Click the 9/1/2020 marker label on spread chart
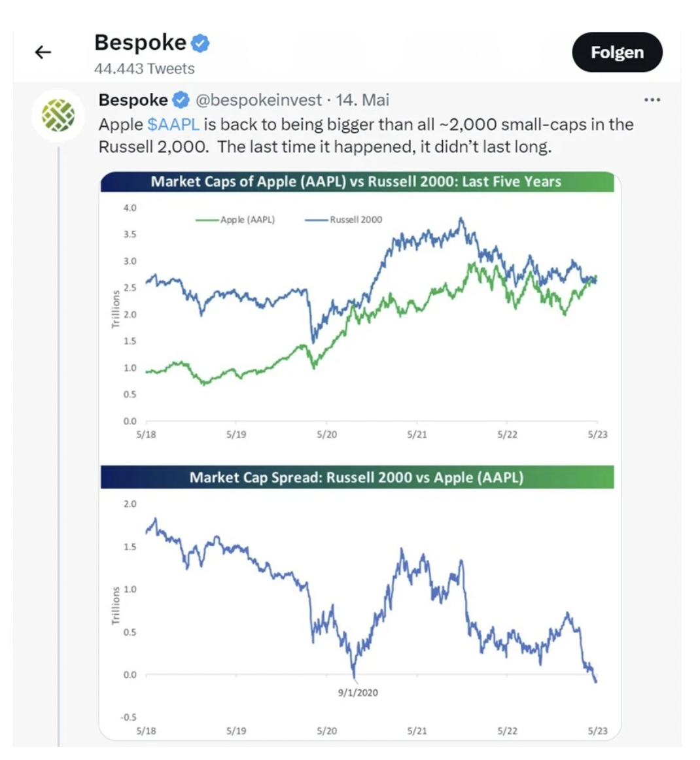Image resolution: width=700 pixels, height=760 pixels. (x=358, y=693)
